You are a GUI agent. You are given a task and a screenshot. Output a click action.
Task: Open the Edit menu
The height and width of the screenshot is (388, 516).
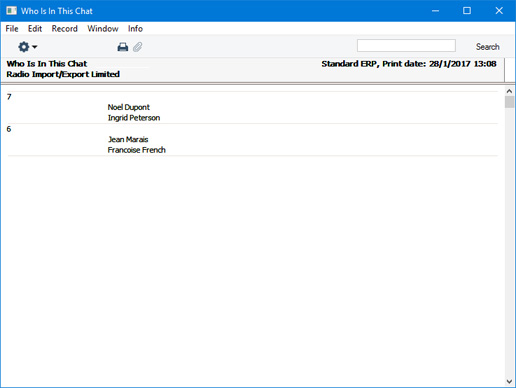pos(35,29)
